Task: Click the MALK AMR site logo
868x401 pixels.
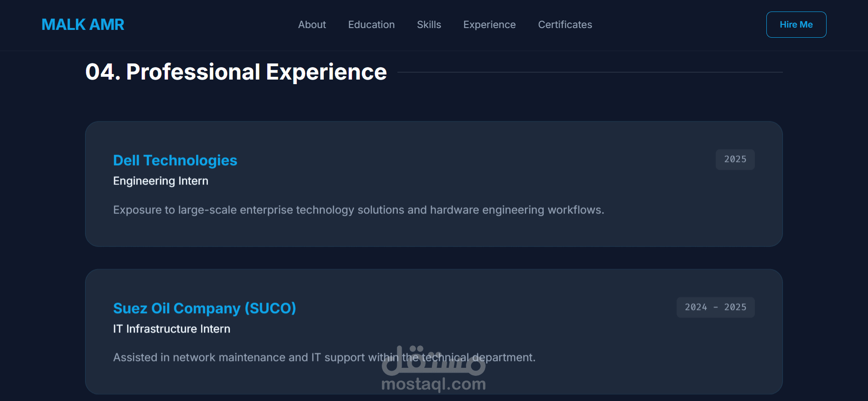Action: (83, 24)
